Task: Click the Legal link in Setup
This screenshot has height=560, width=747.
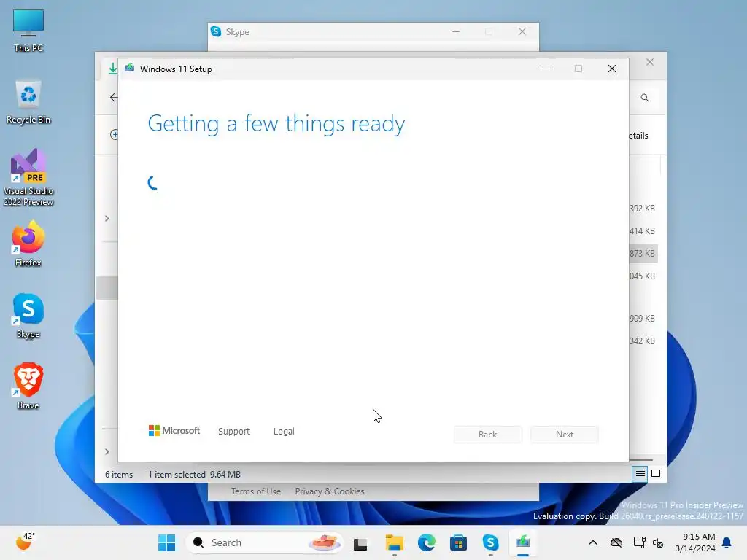Action: (x=284, y=431)
